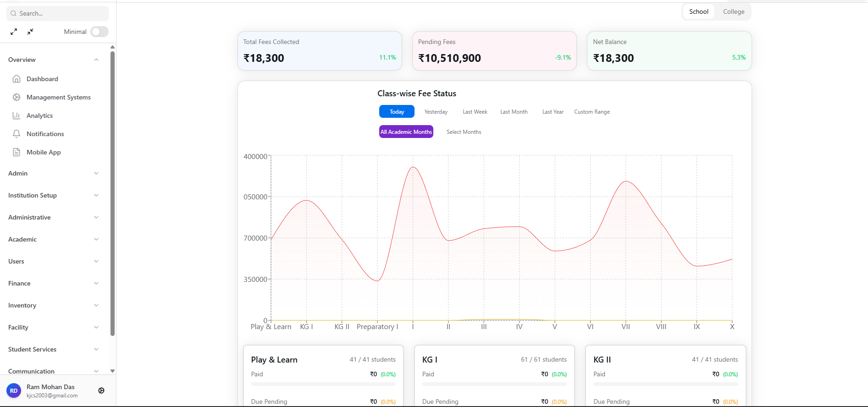Click the Dashboard home icon
This screenshot has height=407, width=868.
[x=17, y=79]
